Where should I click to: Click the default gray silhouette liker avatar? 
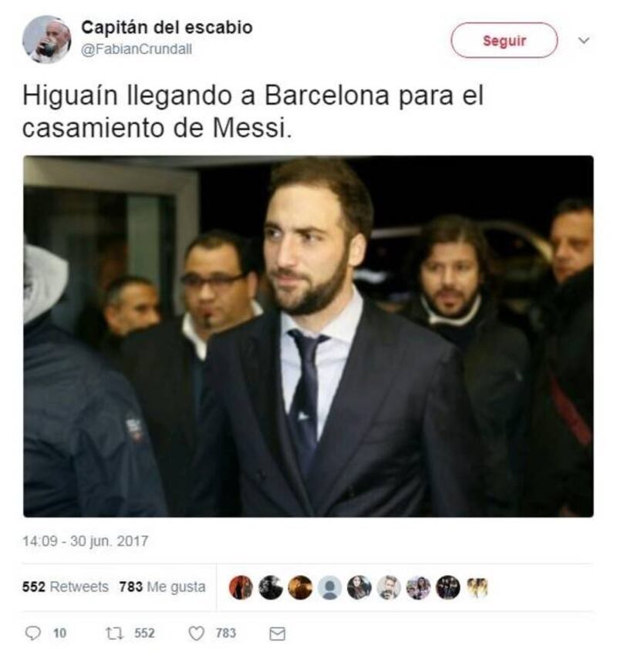pos(329,587)
